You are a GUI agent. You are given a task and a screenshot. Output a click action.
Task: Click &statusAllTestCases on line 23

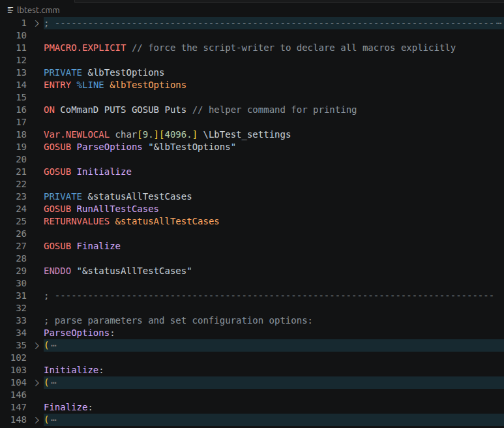(140, 196)
